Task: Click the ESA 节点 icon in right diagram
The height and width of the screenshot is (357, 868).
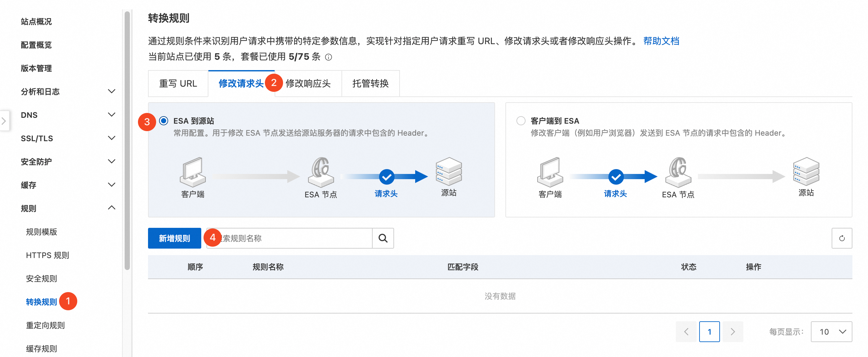Action: coord(678,172)
